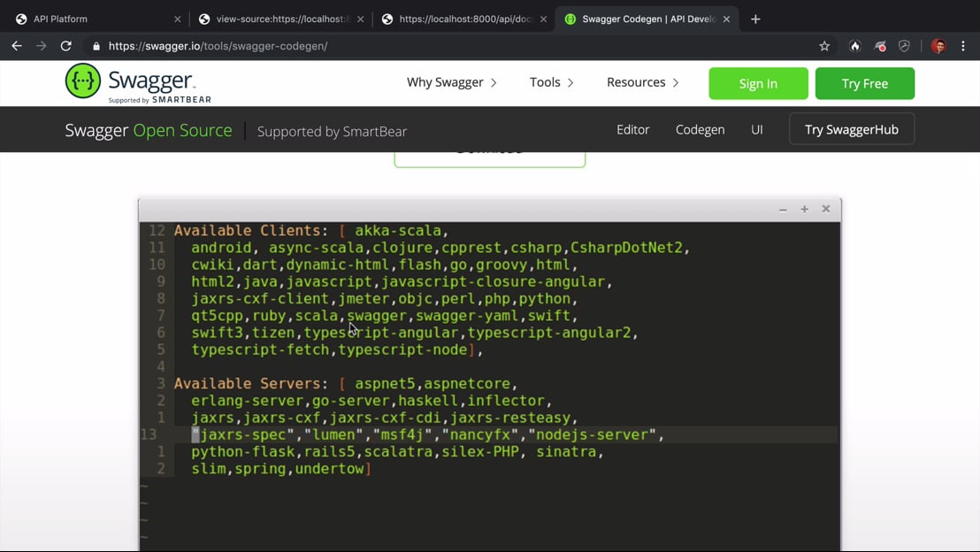Close the embedded terminal window
Viewport: 980px width, 552px height.
click(x=825, y=209)
